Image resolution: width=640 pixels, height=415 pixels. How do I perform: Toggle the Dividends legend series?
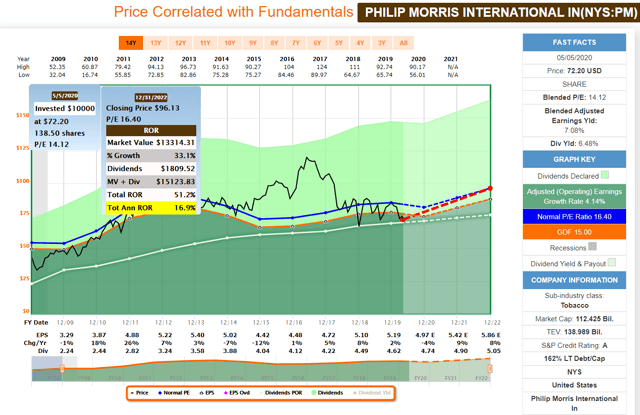[x=327, y=393]
